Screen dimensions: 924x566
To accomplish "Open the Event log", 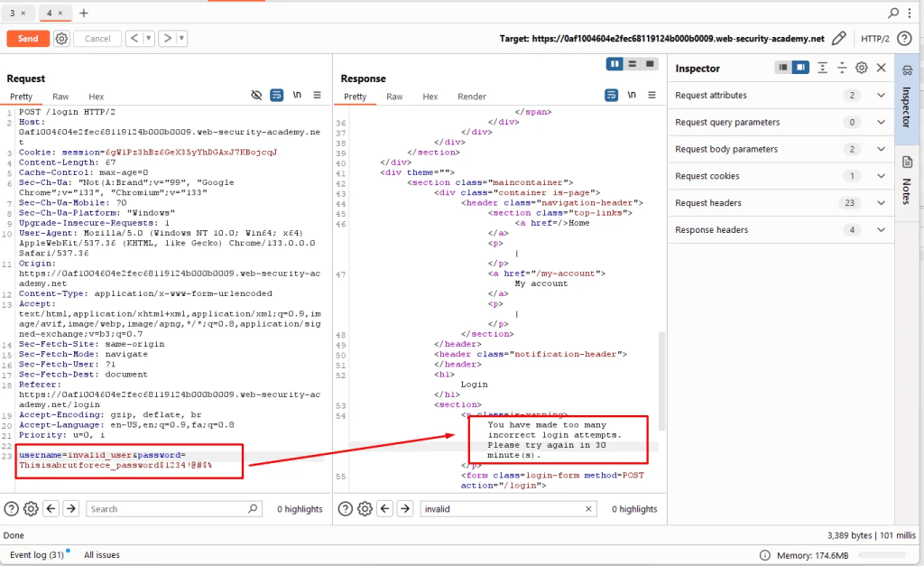I will (x=36, y=554).
